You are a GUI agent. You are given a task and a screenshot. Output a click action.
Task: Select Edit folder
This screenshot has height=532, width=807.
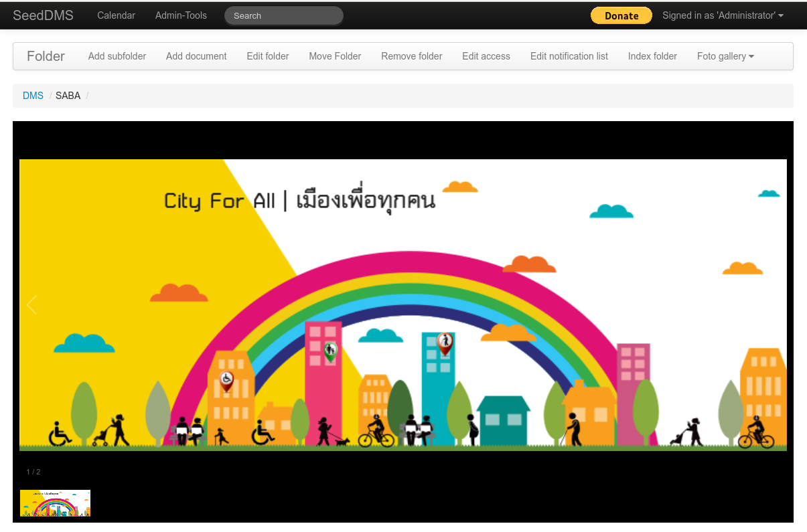click(268, 56)
